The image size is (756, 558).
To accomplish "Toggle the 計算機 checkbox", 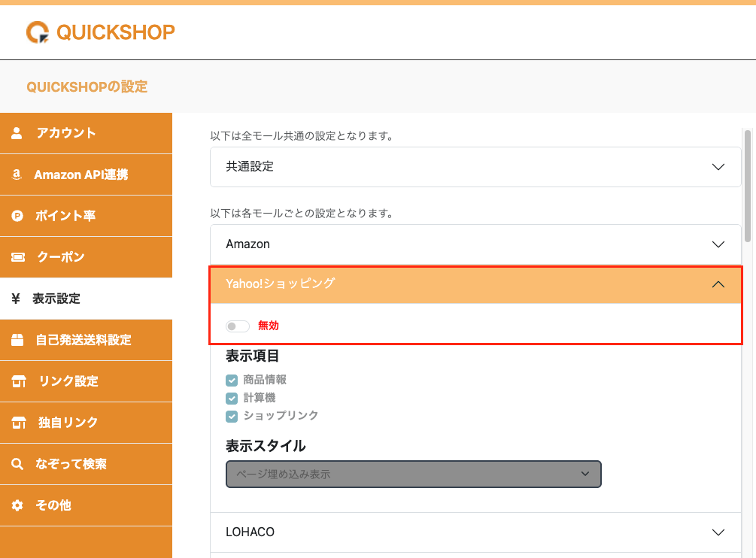I will tap(232, 398).
